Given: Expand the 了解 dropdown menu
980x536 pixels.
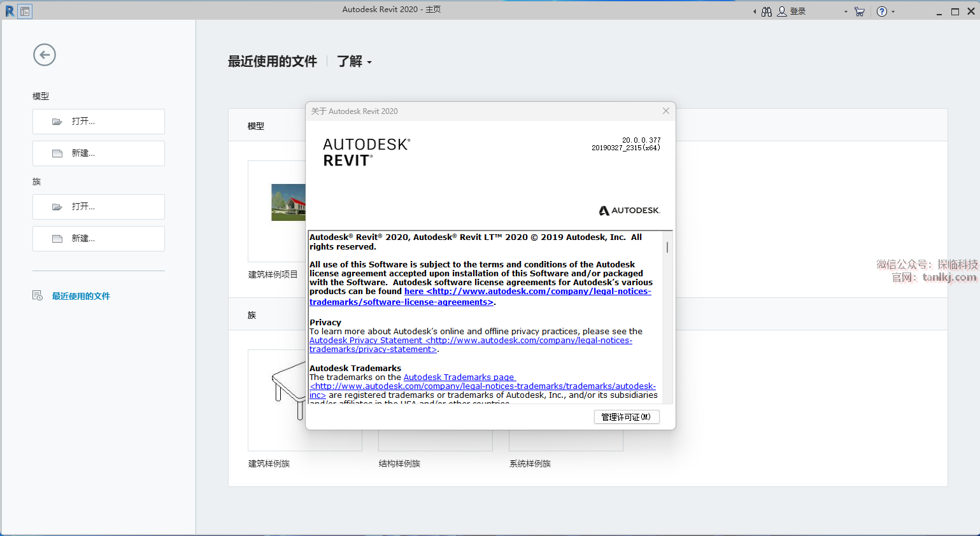Looking at the screenshot, I should click(x=354, y=62).
